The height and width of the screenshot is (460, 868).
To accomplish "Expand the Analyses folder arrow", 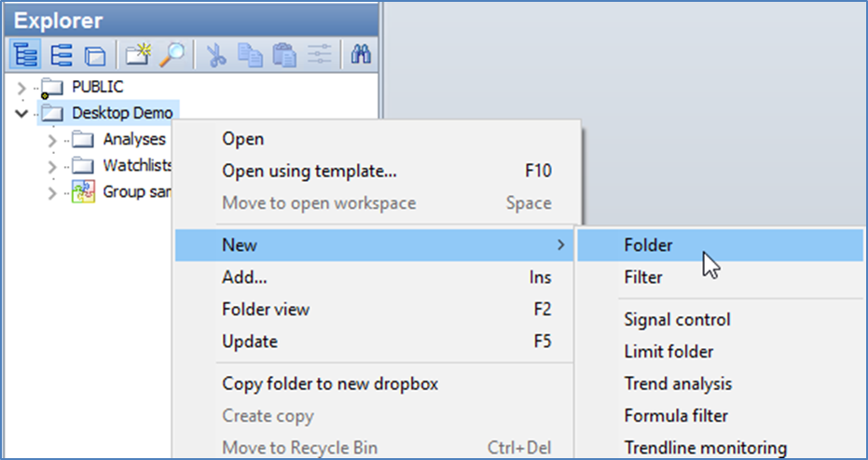I will click(x=53, y=140).
